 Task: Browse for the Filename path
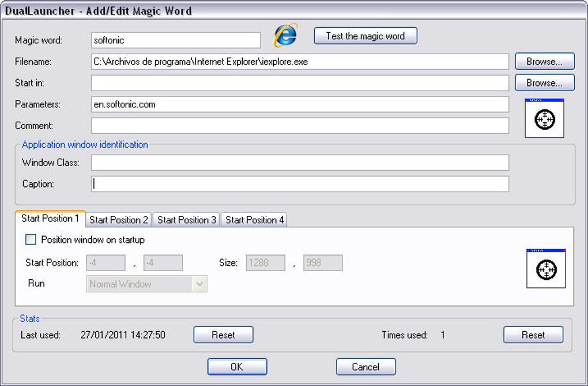544,62
